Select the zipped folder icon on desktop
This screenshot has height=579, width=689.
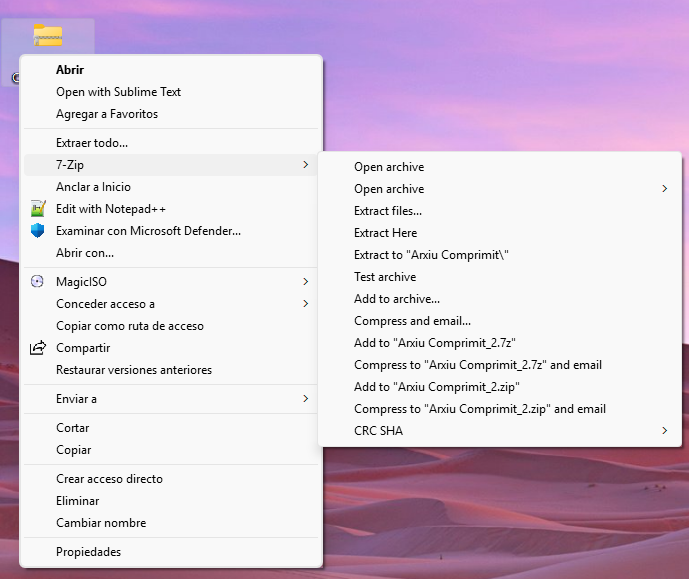click(48, 35)
